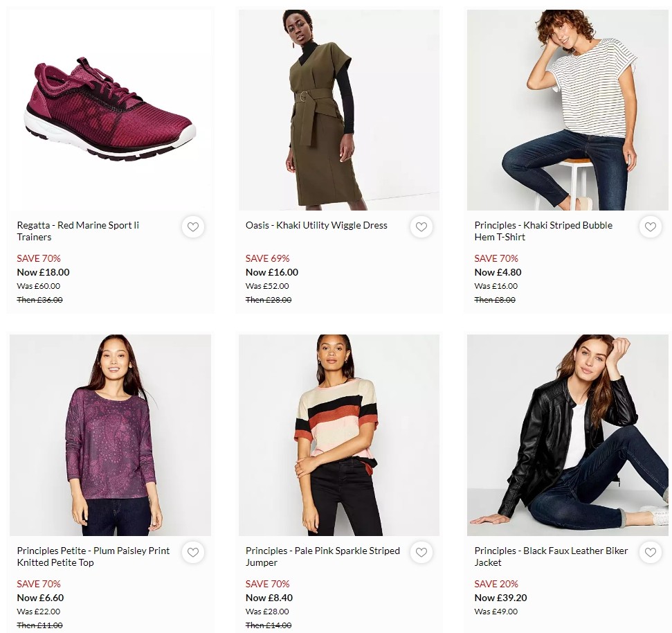This screenshot has height=633, width=672.
Task: Click the SAVE 70% label on the trainers
Action: click(x=39, y=258)
